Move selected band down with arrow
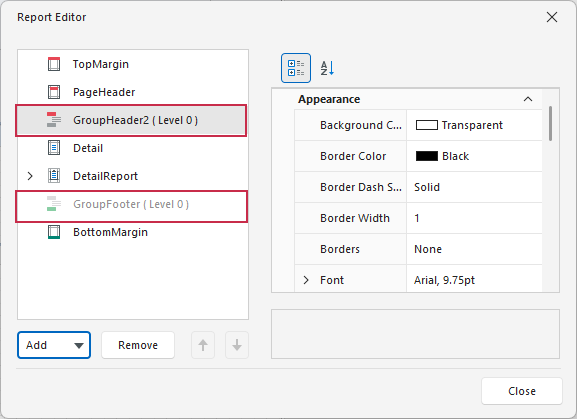577x419 pixels. [237, 345]
